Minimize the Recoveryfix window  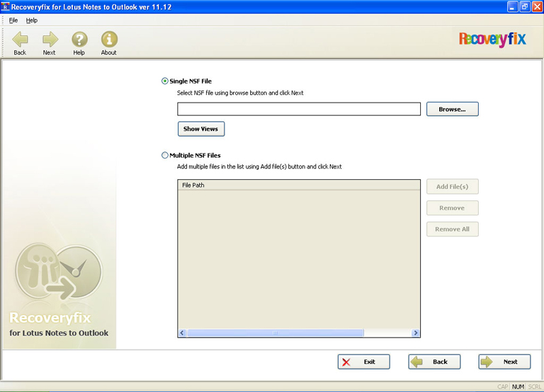click(x=513, y=7)
